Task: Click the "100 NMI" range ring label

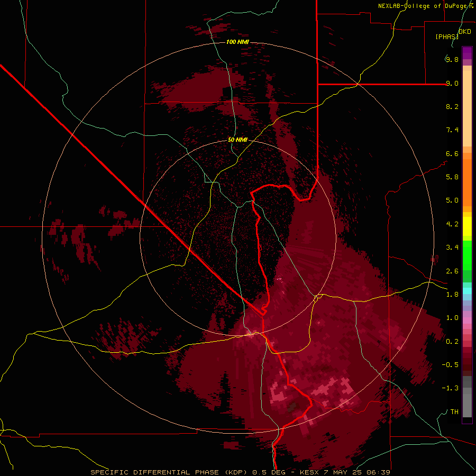Action: click(237, 42)
